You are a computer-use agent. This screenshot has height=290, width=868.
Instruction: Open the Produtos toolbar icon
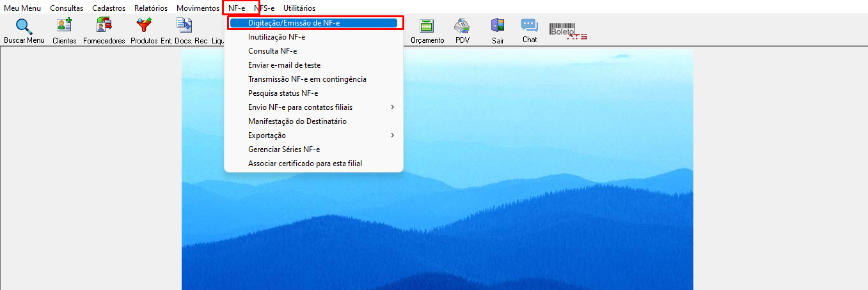[144, 26]
